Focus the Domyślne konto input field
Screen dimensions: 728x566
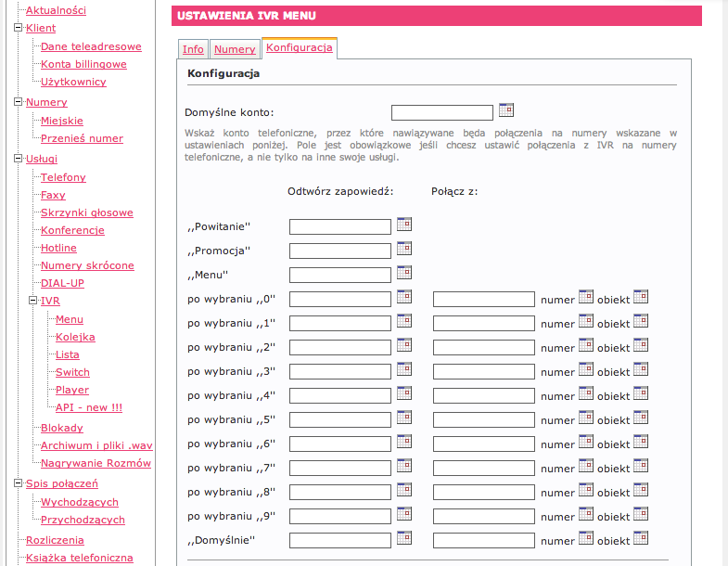pyautogui.click(x=442, y=113)
